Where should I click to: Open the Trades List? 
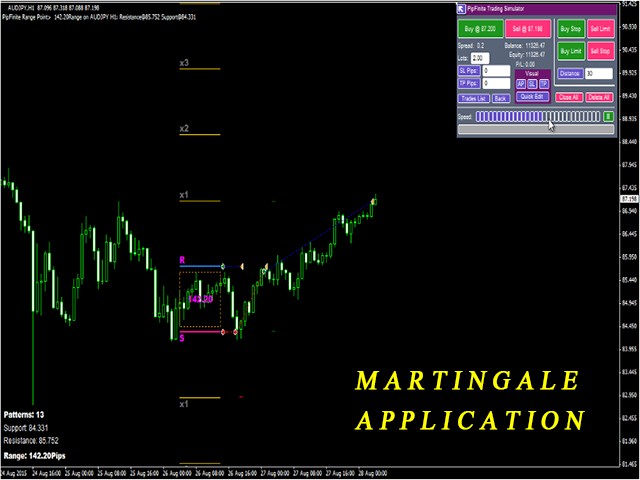tap(474, 98)
